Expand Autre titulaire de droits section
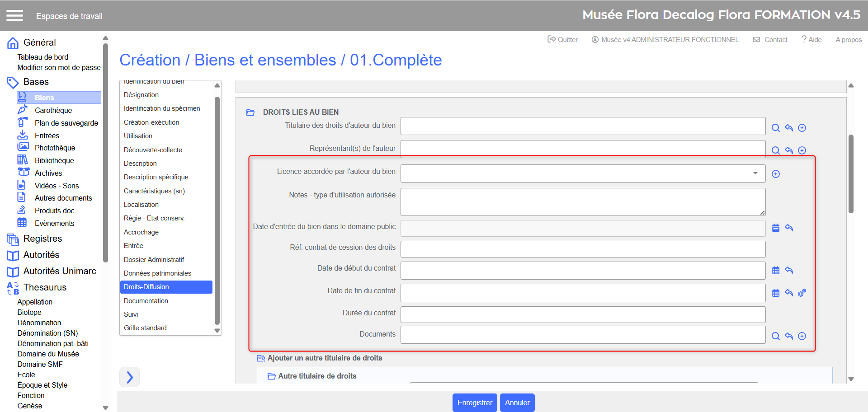This screenshot has width=868, height=412. tap(271, 376)
